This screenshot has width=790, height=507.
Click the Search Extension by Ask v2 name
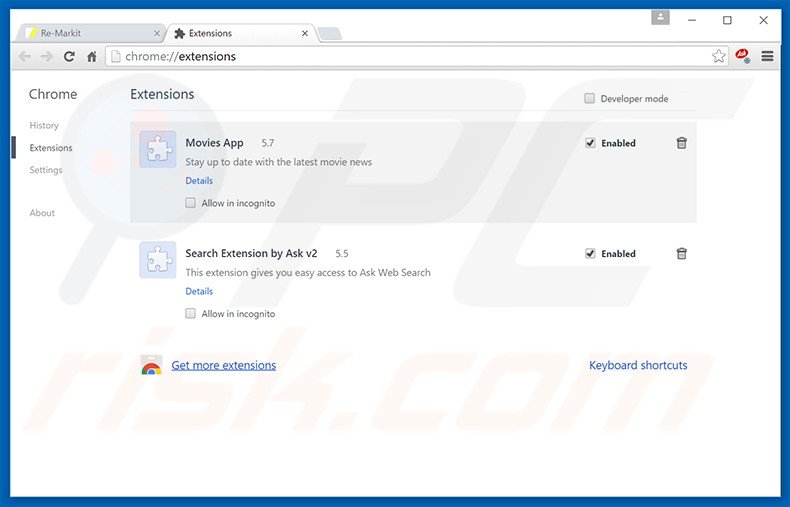(x=251, y=254)
